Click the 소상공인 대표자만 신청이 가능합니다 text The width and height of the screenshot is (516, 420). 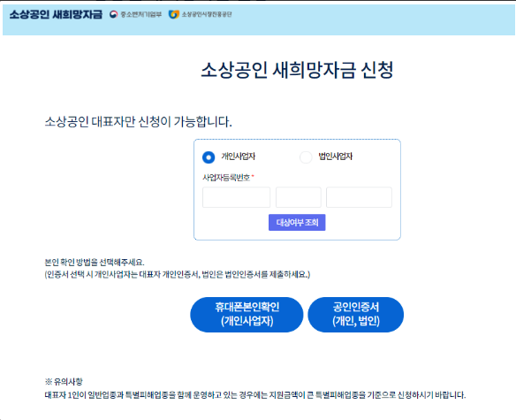(x=138, y=122)
